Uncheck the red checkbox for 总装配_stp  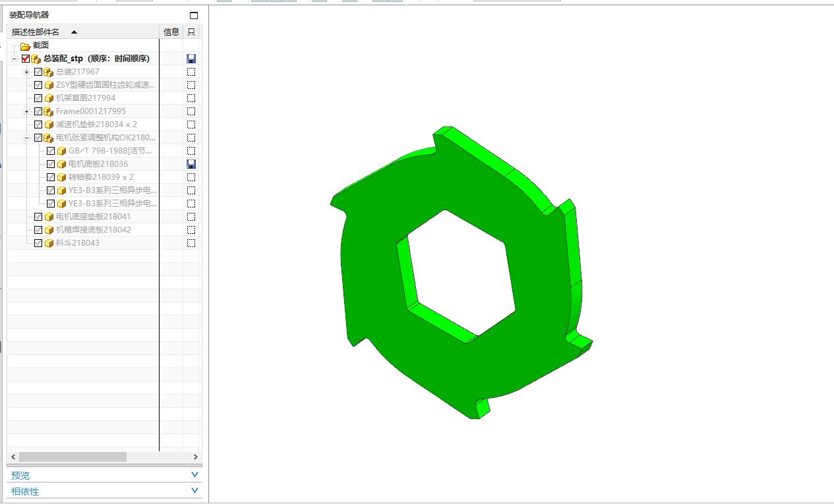coord(26,59)
